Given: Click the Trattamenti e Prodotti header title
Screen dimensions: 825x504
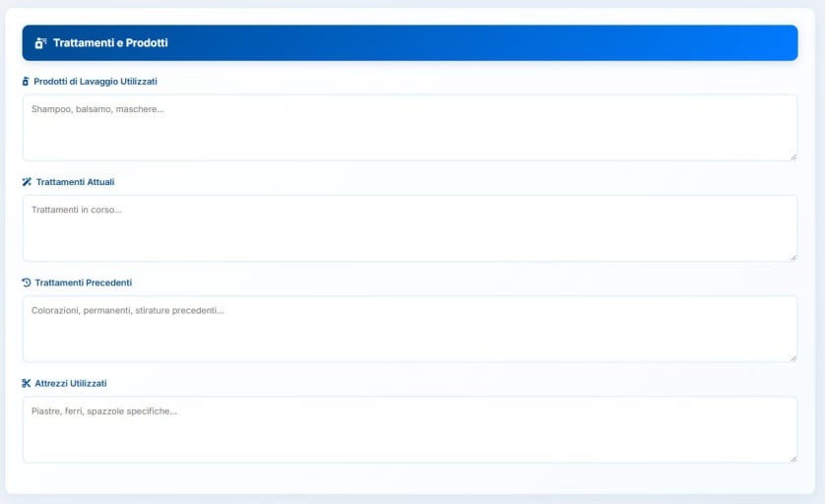Looking at the screenshot, I should click(110, 43).
